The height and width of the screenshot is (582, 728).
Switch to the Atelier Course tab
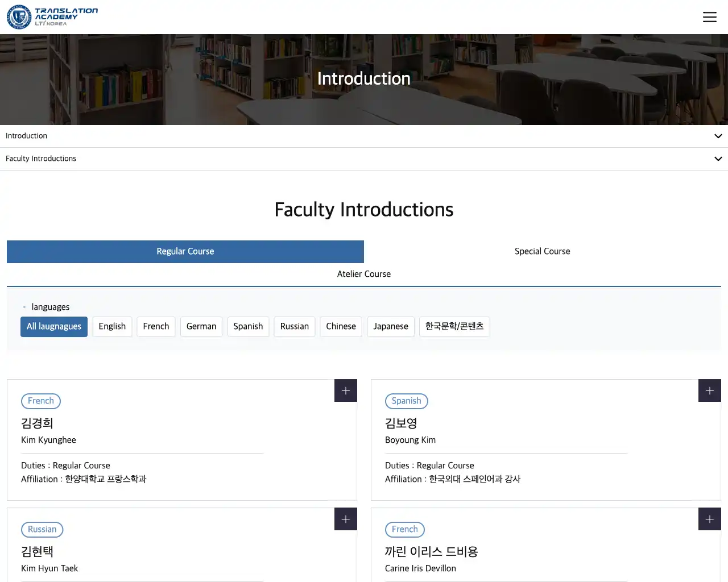(364, 275)
